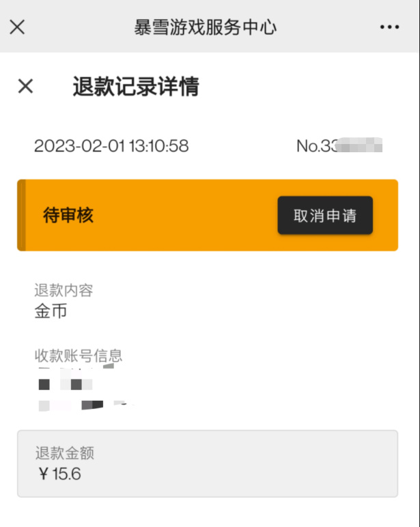The width and height of the screenshot is (420, 527).
Task: Close the 退款记录详情 panel with the X
Action: (x=25, y=86)
